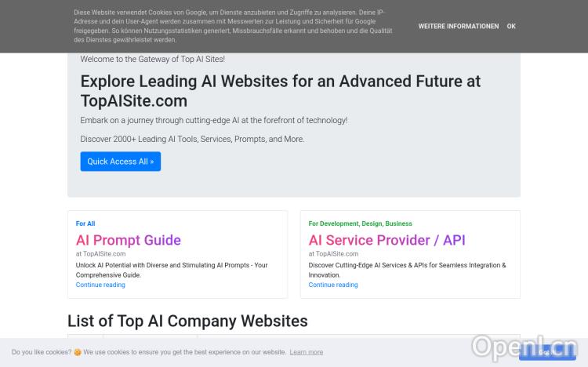Click the AI Prompt Guide card description text
Viewport: 588px width, 367px height.
tap(172, 270)
